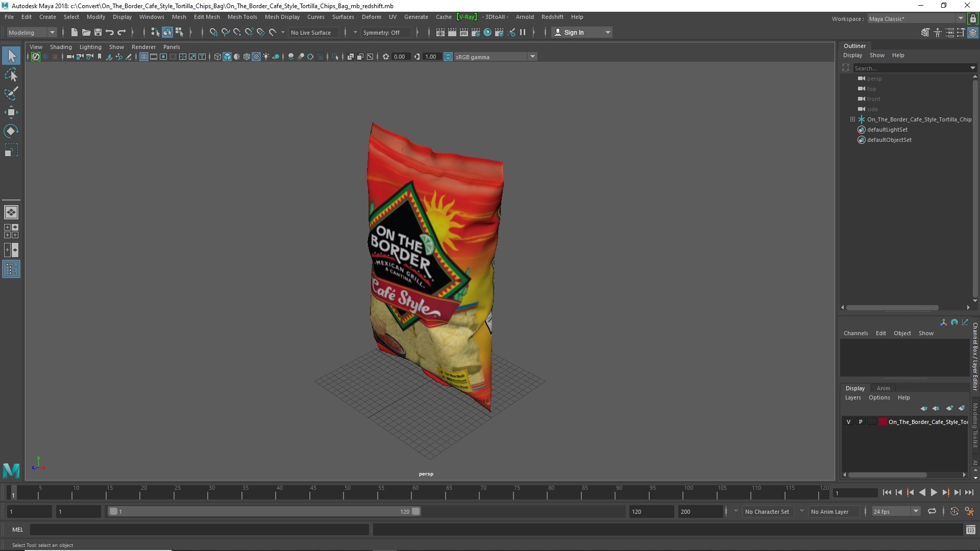Select by hierarchy and combinations

click(x=155, y=32)
